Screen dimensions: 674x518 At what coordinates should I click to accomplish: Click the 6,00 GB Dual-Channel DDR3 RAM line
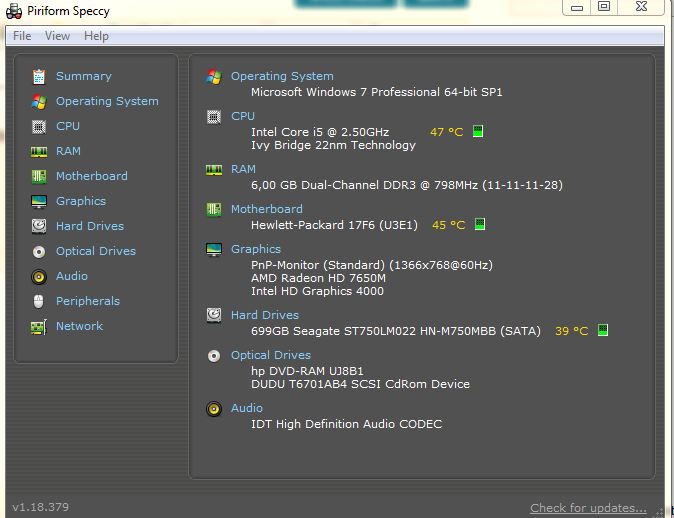407,185
